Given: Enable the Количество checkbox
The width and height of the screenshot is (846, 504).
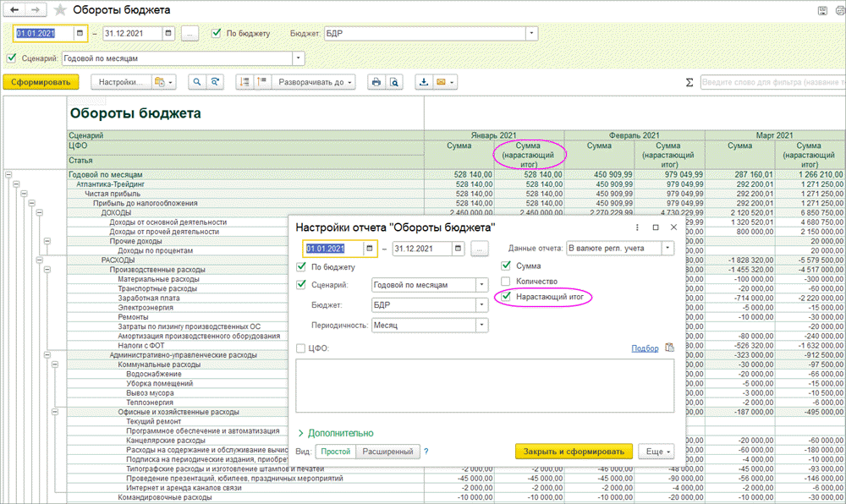Looking at the screenshot, I should click(507, 282).
